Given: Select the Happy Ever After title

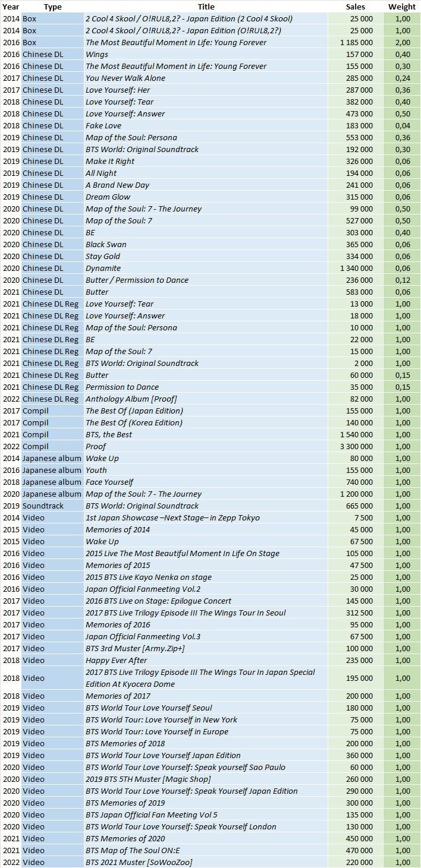Looking at the screenshot, I should (117, 660).
